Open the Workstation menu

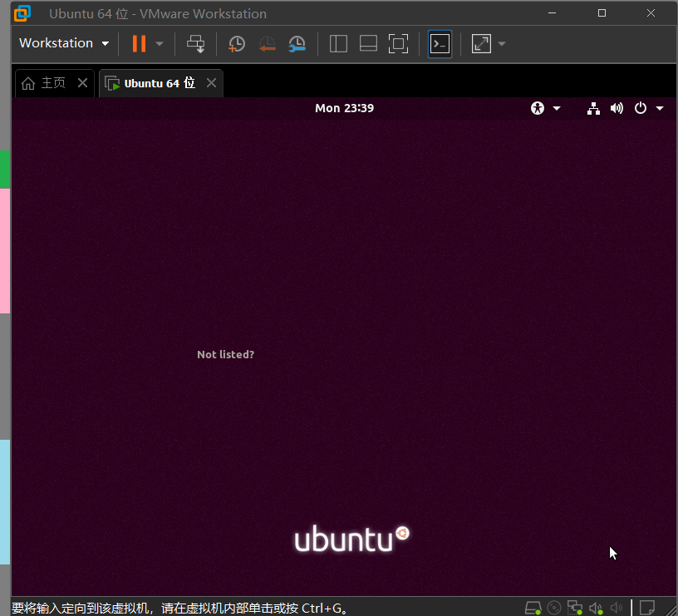(63, 43)
